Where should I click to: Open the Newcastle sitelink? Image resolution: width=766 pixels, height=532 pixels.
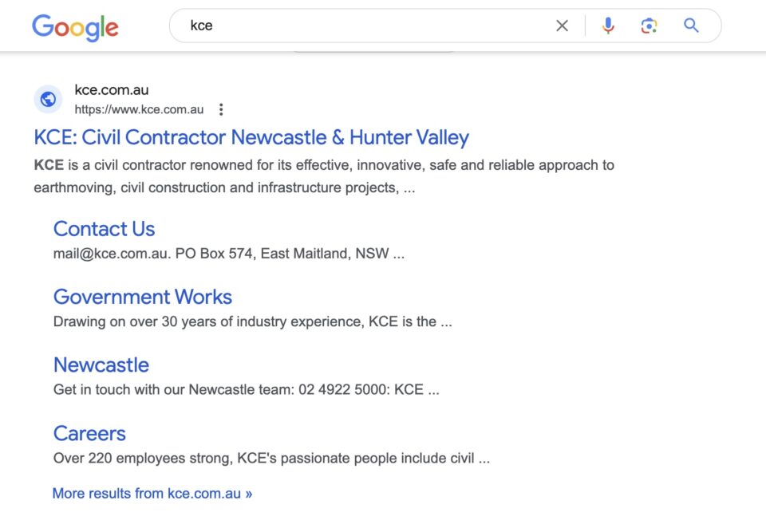101,365
